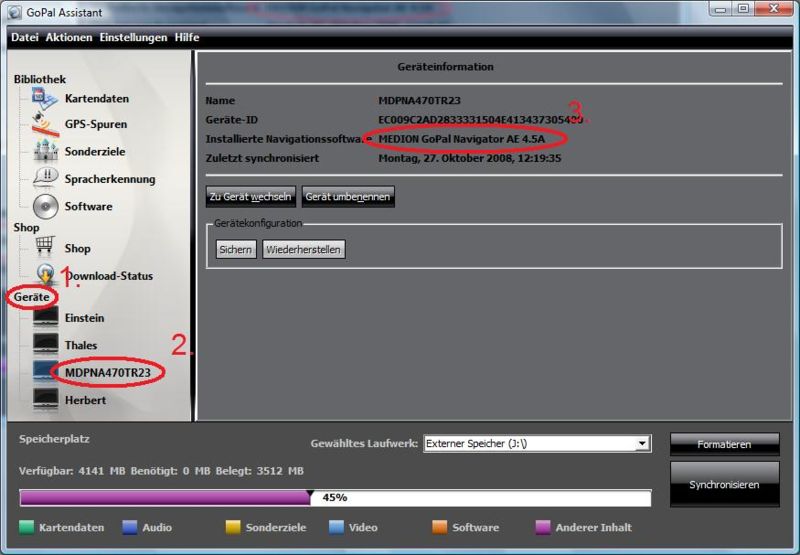Click the purple Anderer Inhalt legend swatch

coord(543,527)
